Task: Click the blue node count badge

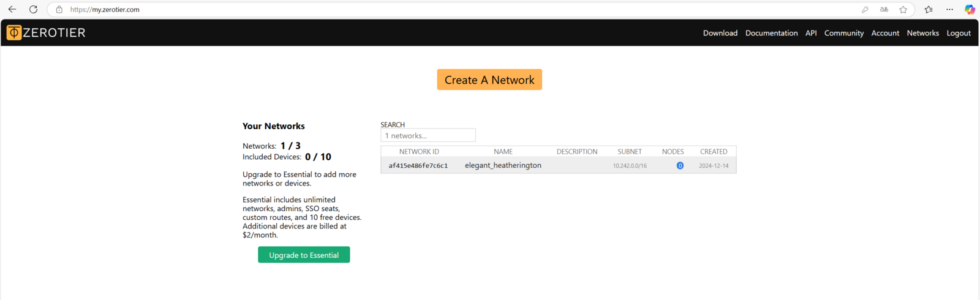Action: pyautogui.click(x=680, y=165)
